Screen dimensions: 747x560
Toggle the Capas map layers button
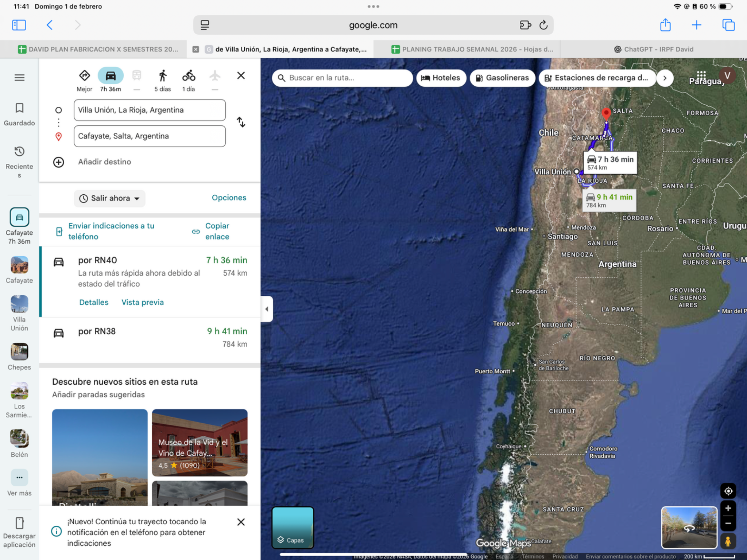pos(293,527)
